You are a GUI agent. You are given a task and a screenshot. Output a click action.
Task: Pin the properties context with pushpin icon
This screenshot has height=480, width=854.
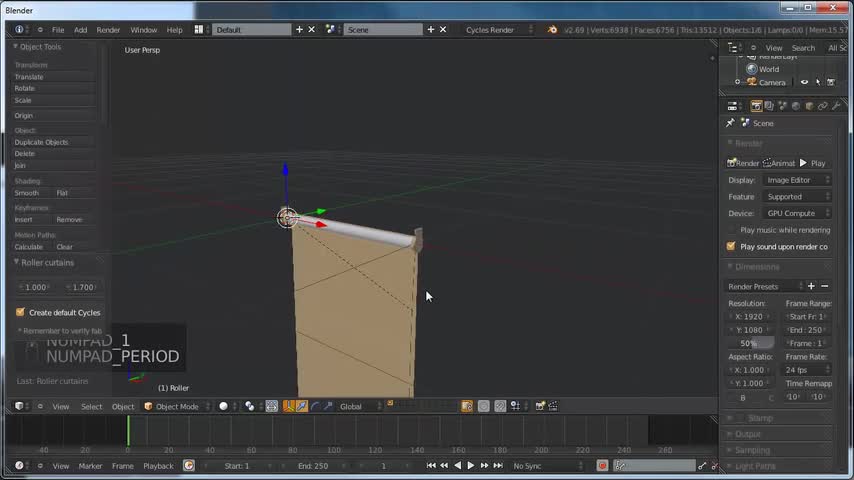[x=730, y=123]
